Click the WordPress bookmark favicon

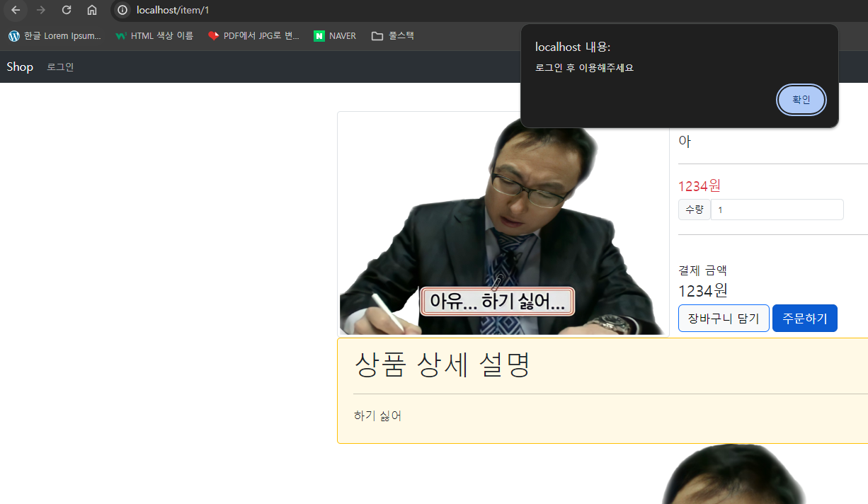(14, 35)
